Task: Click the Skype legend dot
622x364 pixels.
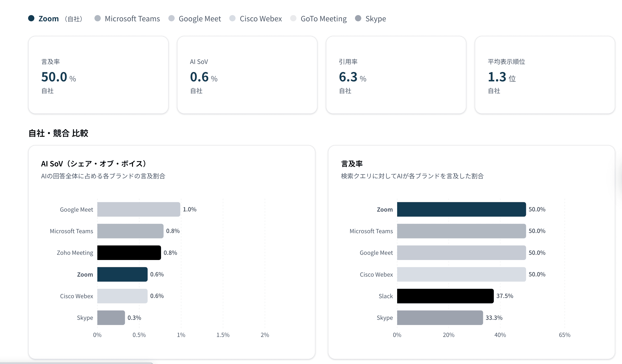Action: (358, 18)
